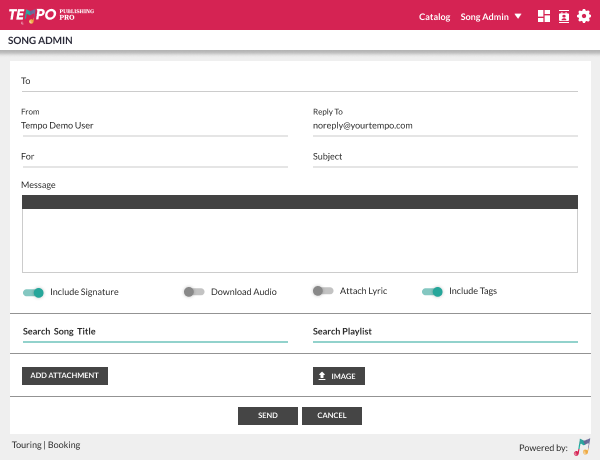
Task: Click the Cancel button
Action: click(x=332, y=415)
